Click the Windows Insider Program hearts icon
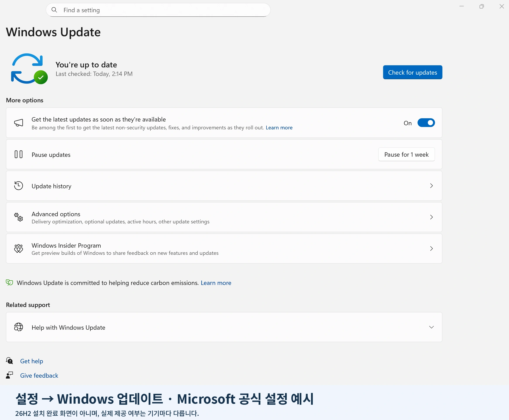 18,249
